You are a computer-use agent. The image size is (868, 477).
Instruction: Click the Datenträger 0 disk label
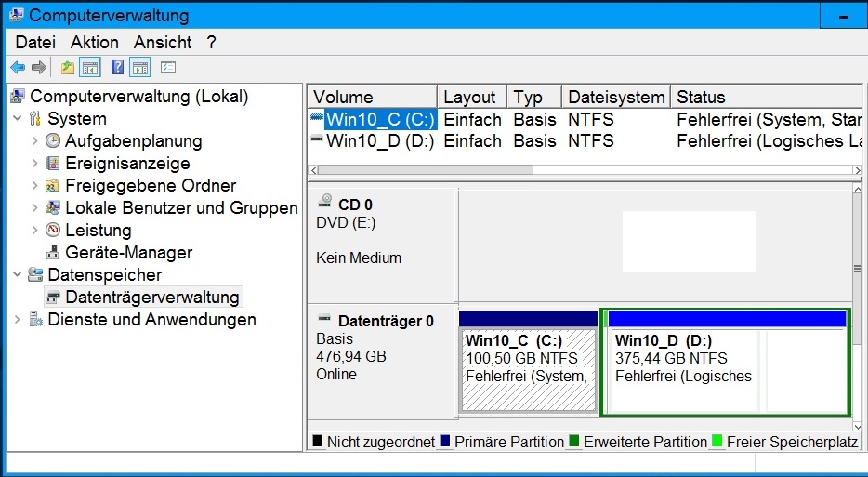pos(386,322)
